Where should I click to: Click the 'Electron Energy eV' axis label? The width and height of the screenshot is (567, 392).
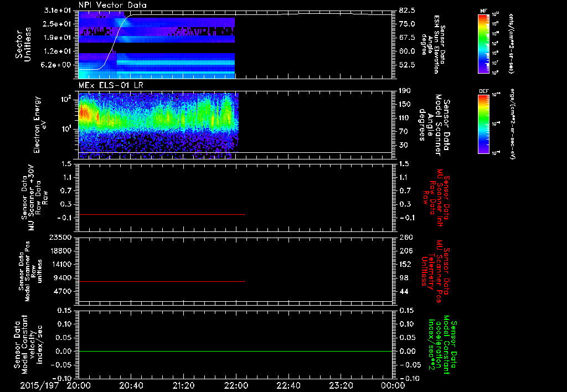pos(40,125)
